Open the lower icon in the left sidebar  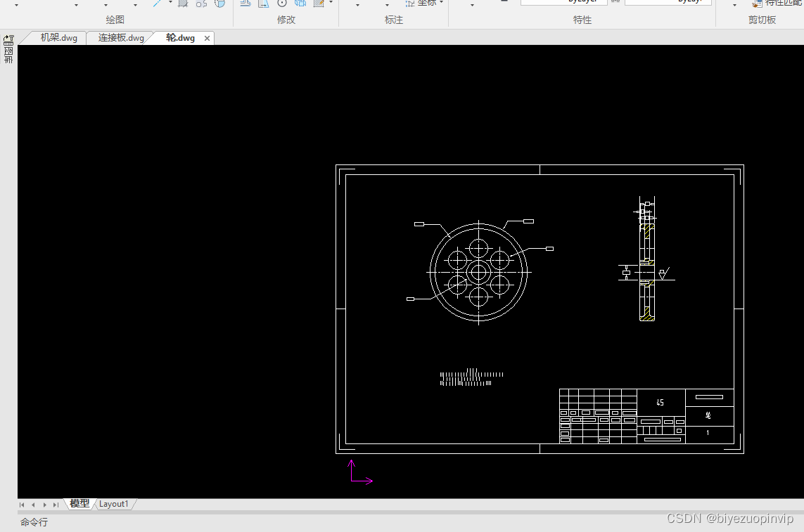tap(8, 55)
